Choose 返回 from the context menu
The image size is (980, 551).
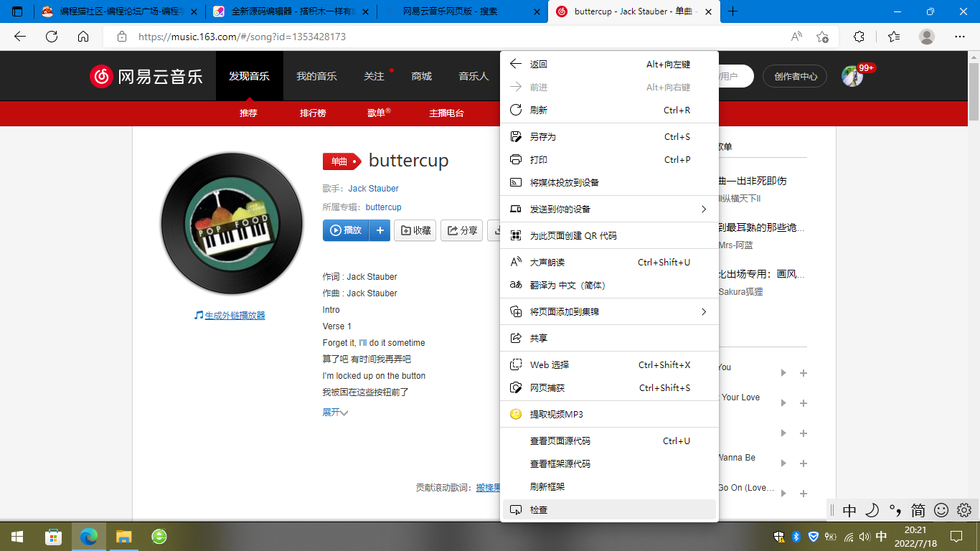(x=609, y=64)
